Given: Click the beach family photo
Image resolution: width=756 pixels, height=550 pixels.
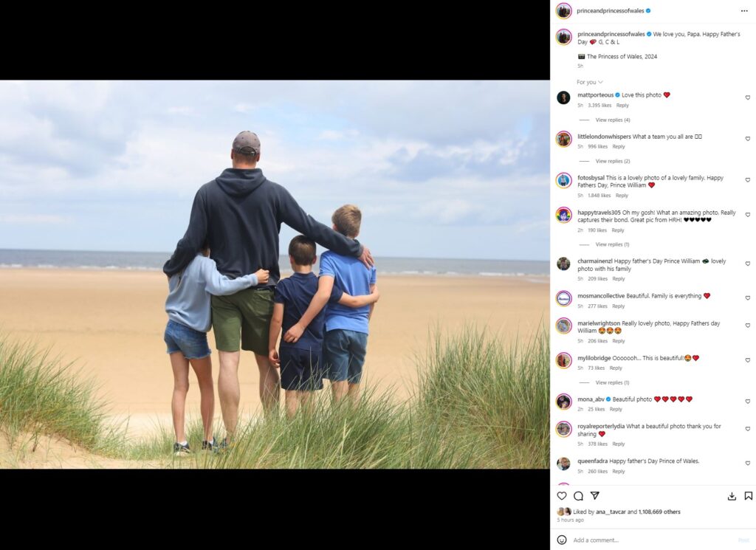Looking at the screenshot, I should [275, 275].
